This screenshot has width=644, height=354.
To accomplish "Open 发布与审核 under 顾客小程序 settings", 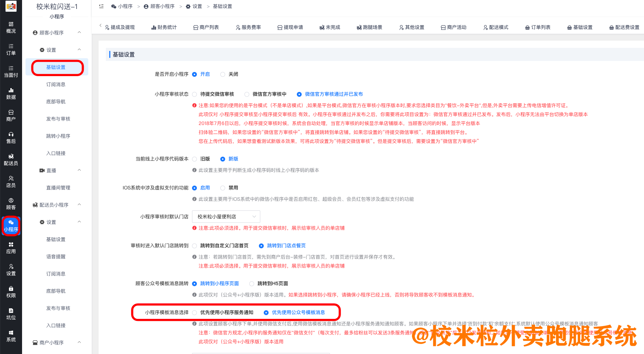I will tap(58, 118).
